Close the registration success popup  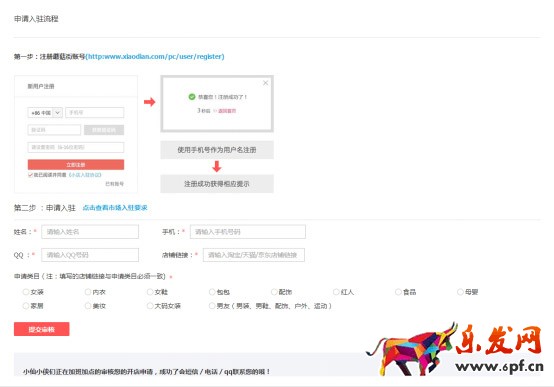266,83
